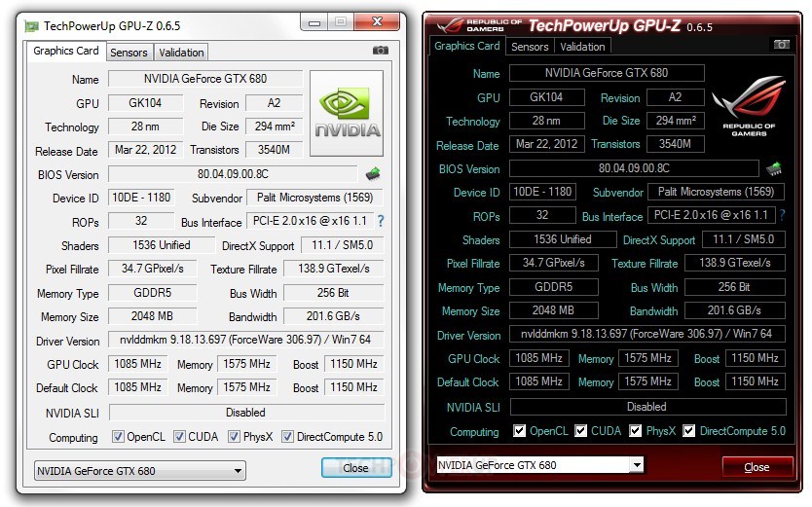
Task: Switch to Graphics Card tab in standard window
Action: tap(66, 51)
